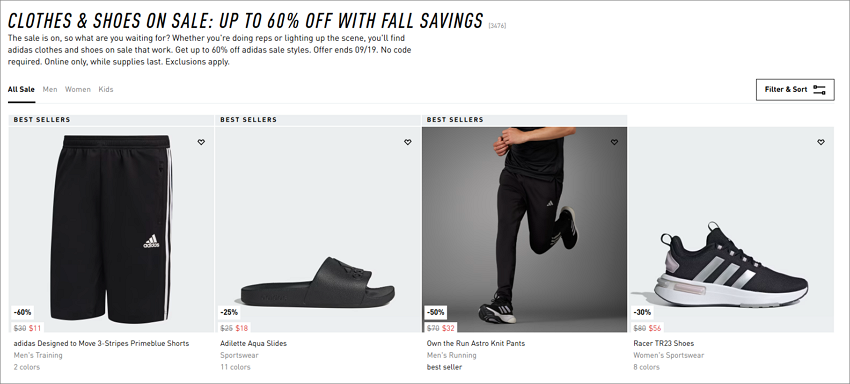Image resolution: width=850 pixels, height=384 pixels.
Task: Open Racer TR23 Shoes title link
Action: click(x=664, y=343)
